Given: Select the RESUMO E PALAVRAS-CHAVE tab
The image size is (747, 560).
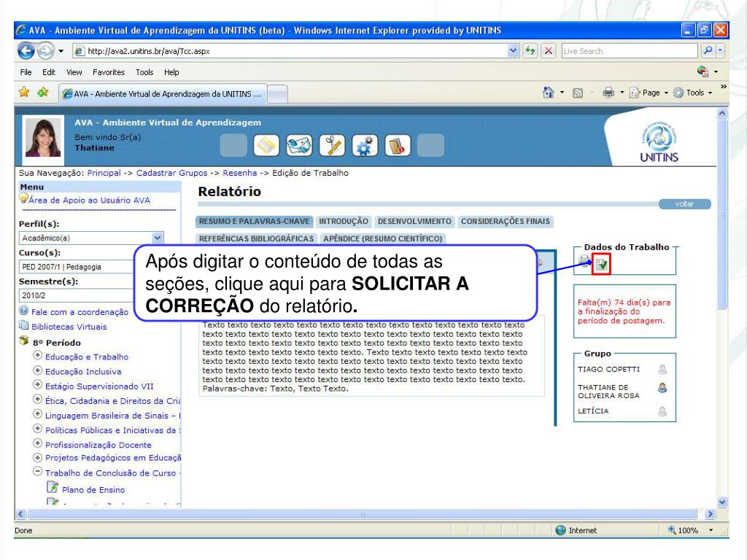Looking at the screenshot, I should pyautogui.click(x=254, y=222).
